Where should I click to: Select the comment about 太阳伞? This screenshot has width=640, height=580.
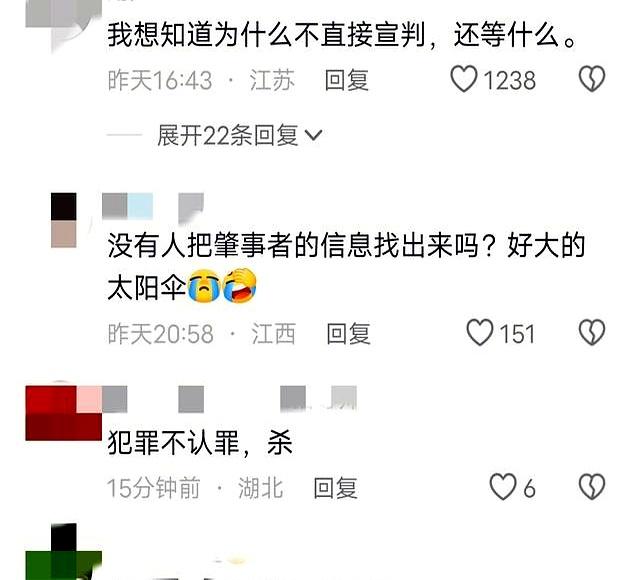point(346,267)
